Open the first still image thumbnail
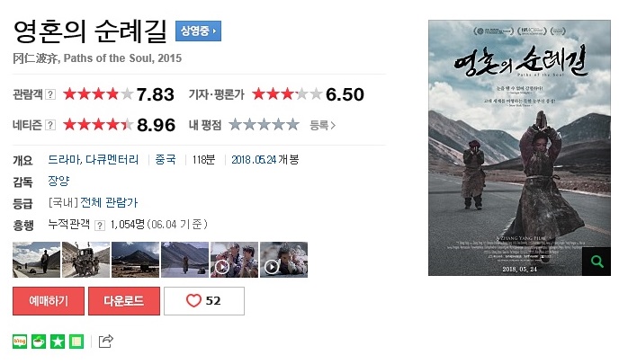The height and width of the screenshot is (364, 628). (37, 260)
